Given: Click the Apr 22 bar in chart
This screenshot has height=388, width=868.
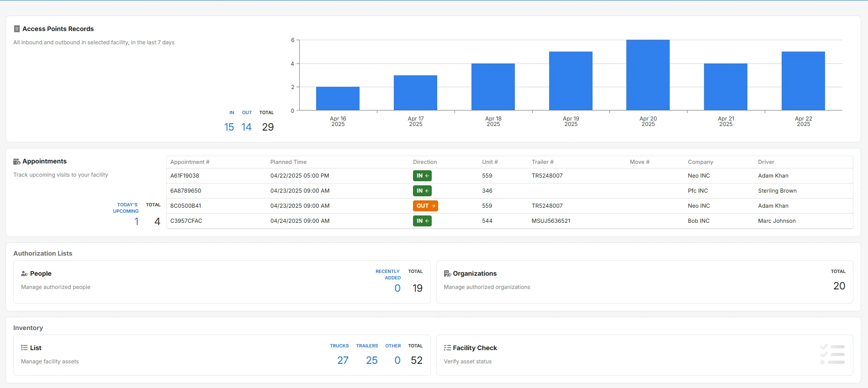Looking at the screenshot, I should pyautogui.click(x=803, y=81).
